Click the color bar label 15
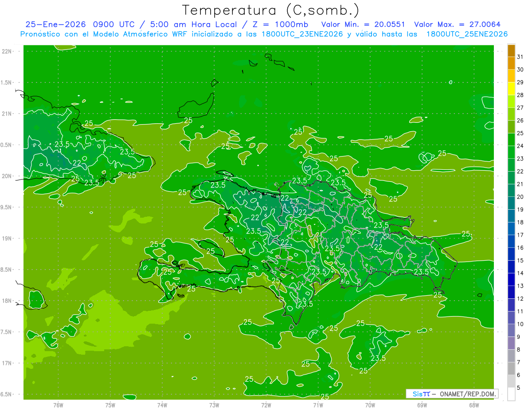The image size is (532, 411). point(520,260)
